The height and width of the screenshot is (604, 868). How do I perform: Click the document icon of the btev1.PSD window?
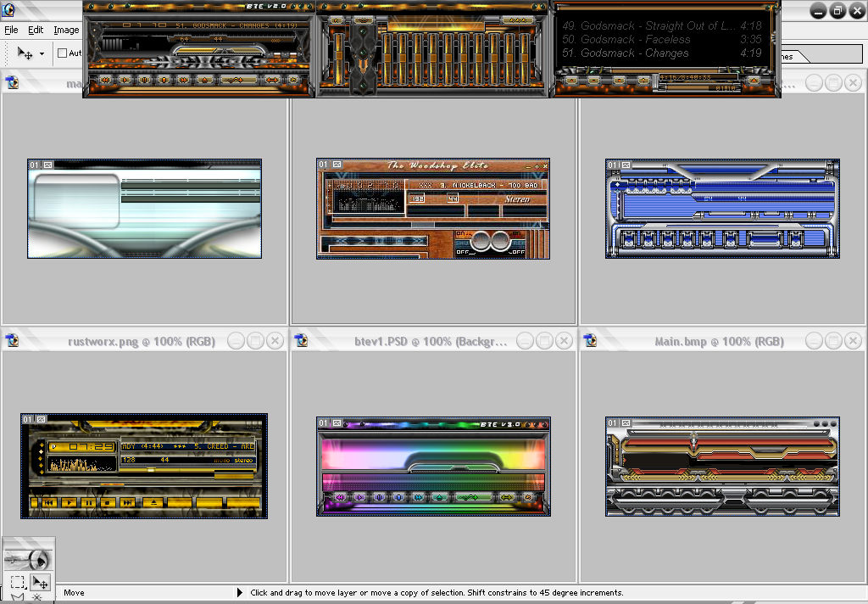click(301, 340)
